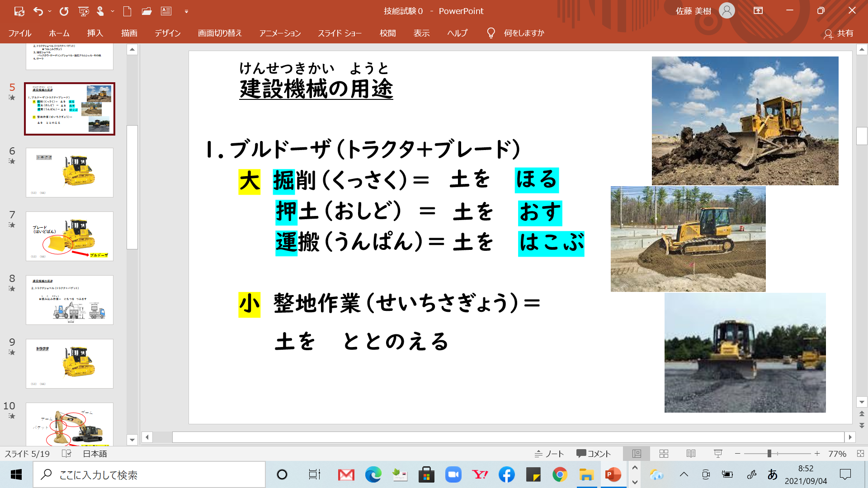
Task: Switch to slide sorter view
Action: coord(664,454)
